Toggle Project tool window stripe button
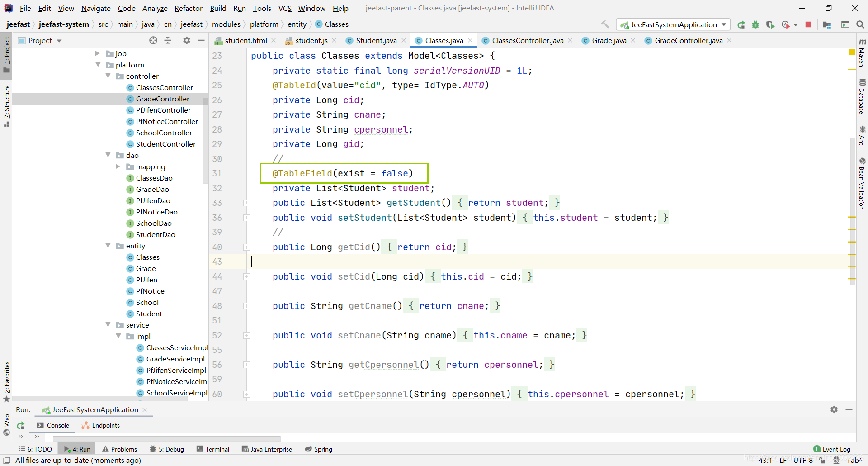The height and width of the screenshot is (466, 868). pyautogui.click(x=6, y=54)
